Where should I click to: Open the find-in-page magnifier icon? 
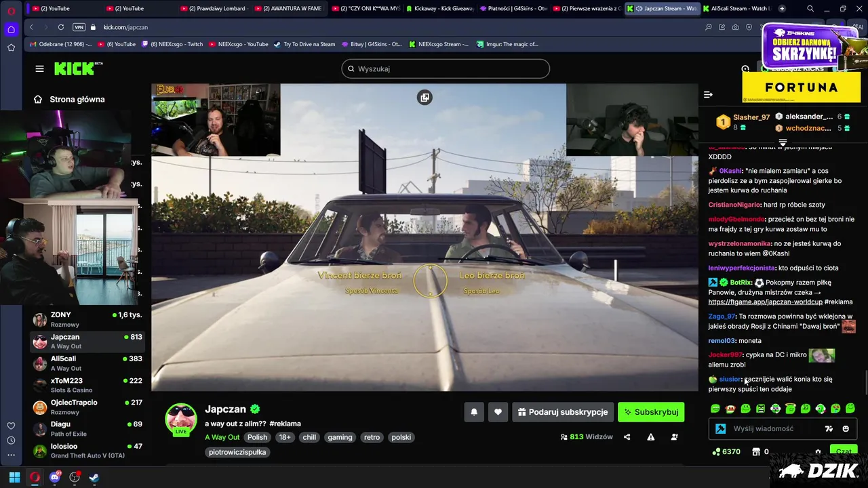708,27
